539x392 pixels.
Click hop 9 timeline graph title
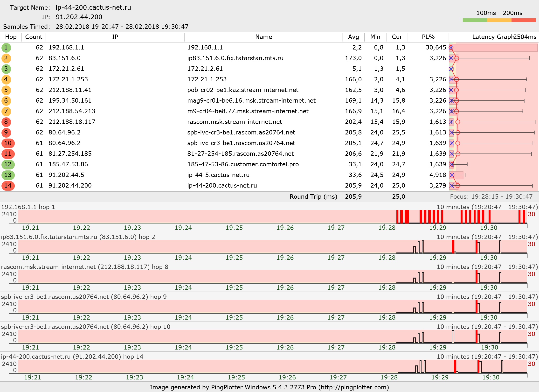tap(84, 297)
